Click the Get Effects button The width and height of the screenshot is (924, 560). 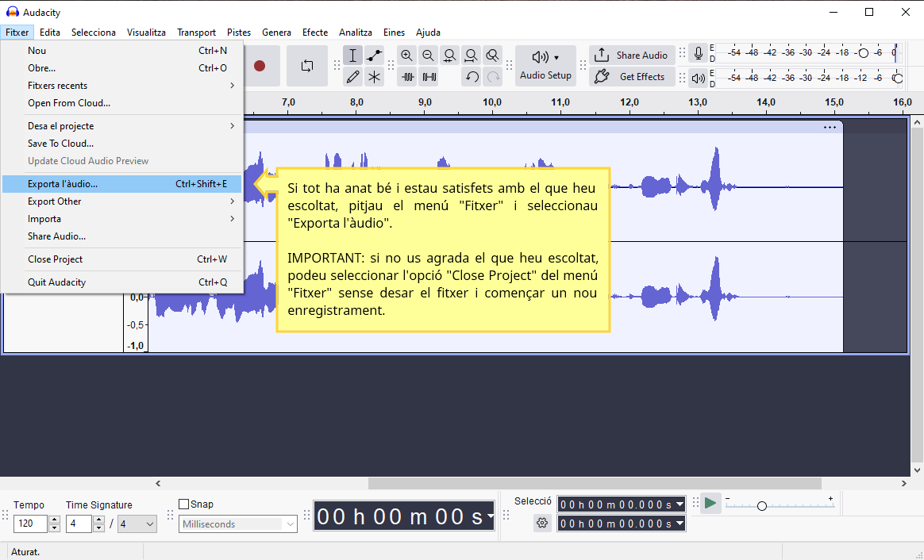point(632,77)
